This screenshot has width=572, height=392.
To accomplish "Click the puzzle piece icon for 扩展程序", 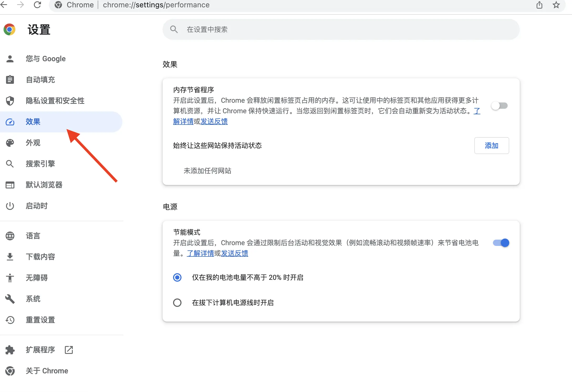I will (x=10, y=350).
